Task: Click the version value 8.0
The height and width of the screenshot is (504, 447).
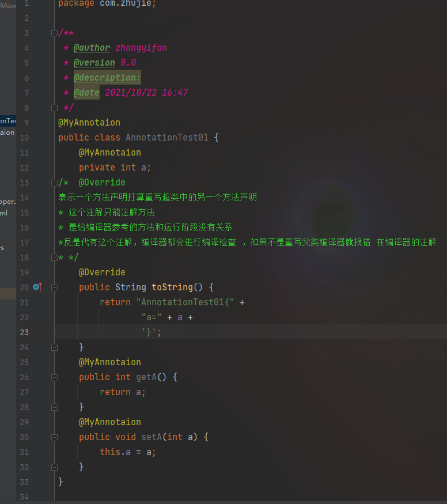Action: pyautogui.click(x=128, y=63)
